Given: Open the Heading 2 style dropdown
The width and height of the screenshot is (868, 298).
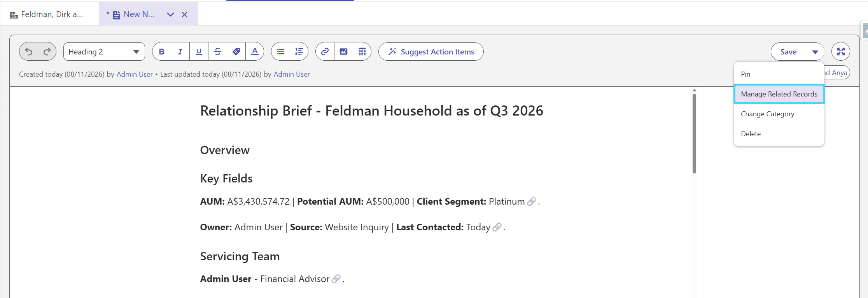Looking at the screenshot, I should pos(104,52).
